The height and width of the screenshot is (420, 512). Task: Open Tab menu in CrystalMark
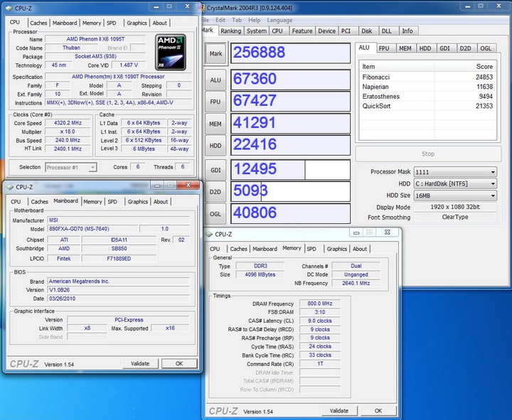(237, 20)
